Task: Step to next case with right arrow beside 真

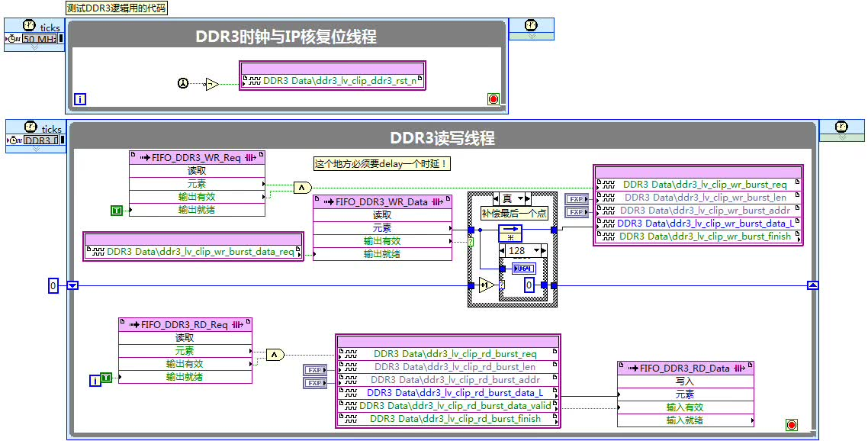Action: (528, 198)
